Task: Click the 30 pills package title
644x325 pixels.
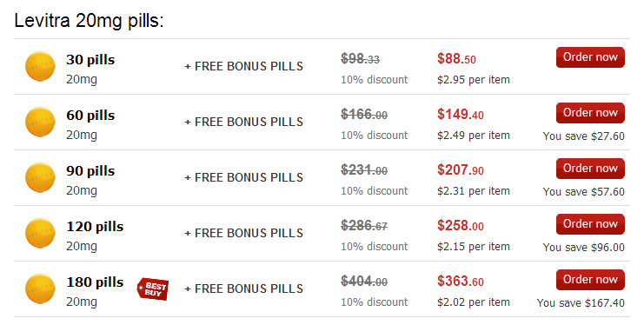Action: pos(90,60)
